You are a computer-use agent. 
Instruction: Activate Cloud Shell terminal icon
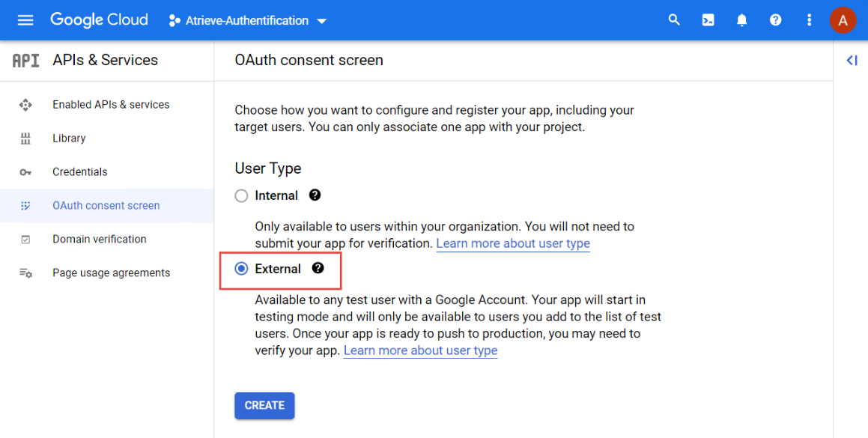[708, 20]
